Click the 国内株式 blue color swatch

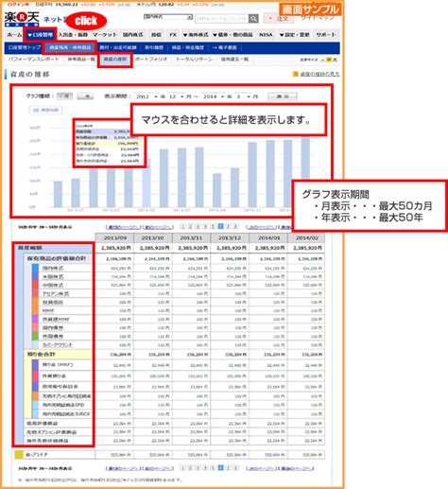[x=36, y=268]
